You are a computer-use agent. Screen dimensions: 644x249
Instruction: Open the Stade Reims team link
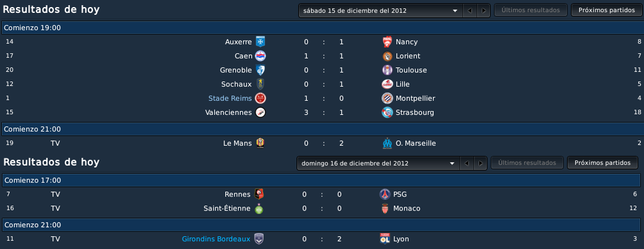(230, 98)
